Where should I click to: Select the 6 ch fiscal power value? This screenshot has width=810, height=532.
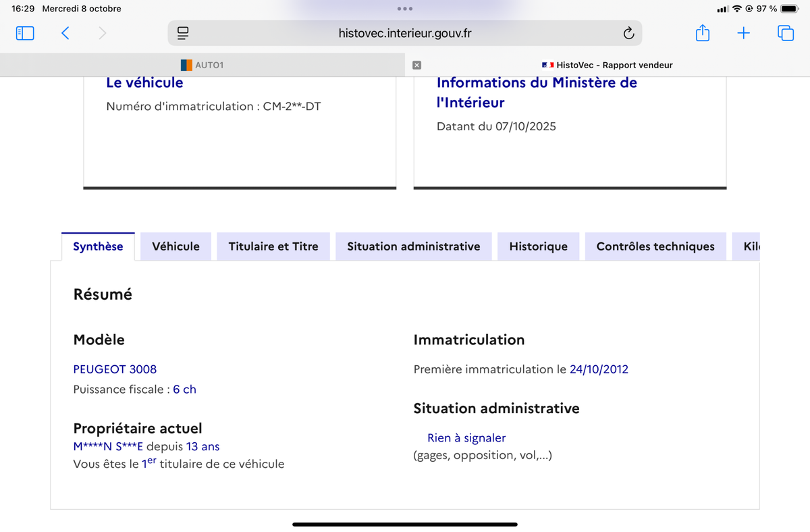point(184,390)
